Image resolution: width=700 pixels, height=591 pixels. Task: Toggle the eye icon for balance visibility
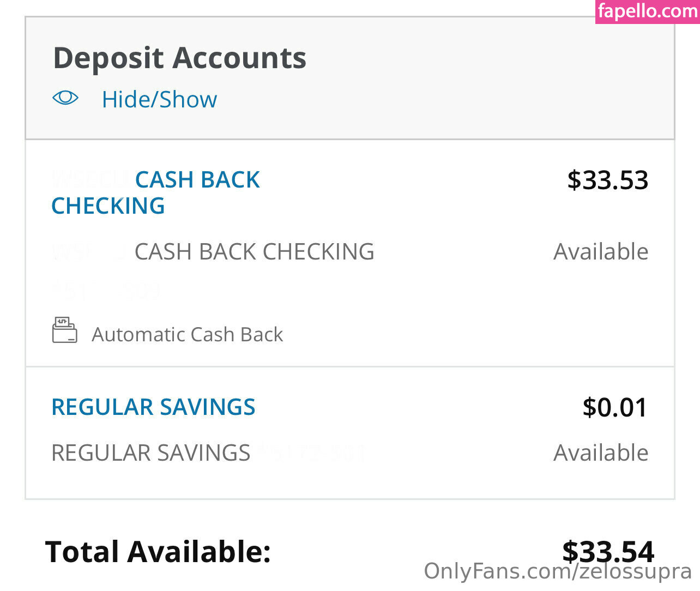65,98
